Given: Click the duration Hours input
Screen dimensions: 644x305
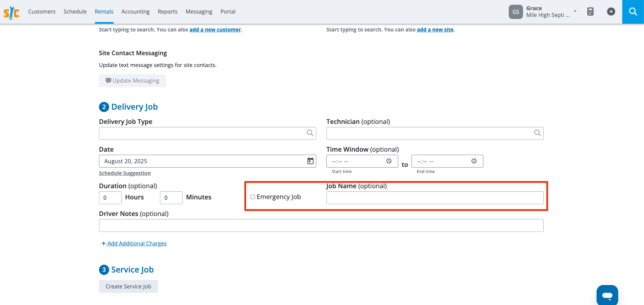Looking at the screenshot, I should click(x=110, y=198).
